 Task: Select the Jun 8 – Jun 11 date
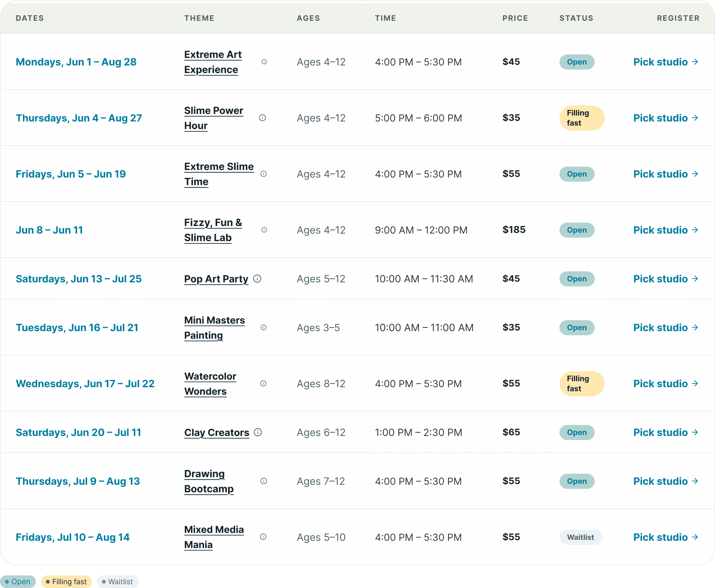pyautogui.click(x=49, y=230)
